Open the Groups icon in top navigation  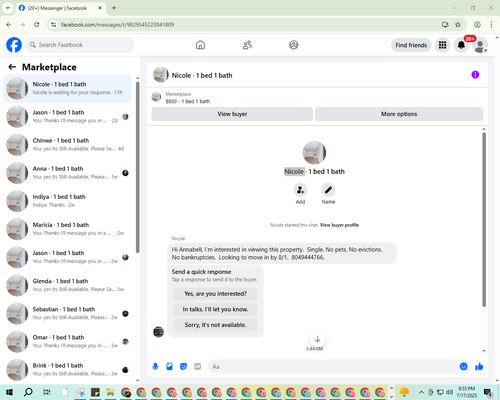pyautogui.click(x=294, y=45)
